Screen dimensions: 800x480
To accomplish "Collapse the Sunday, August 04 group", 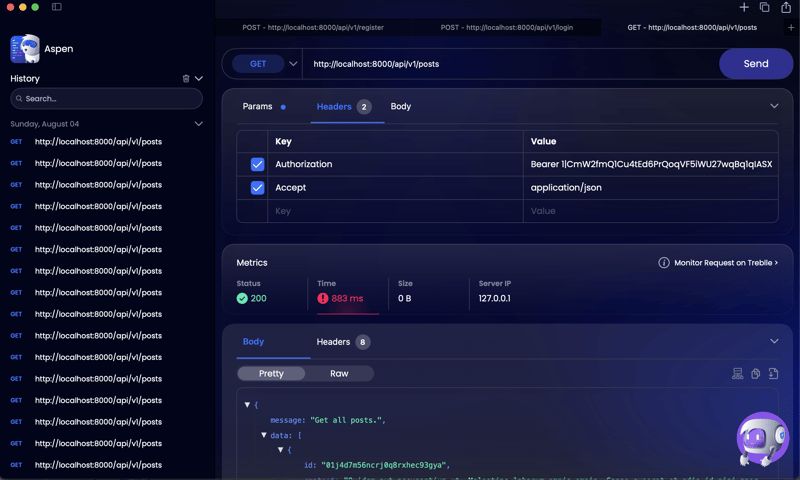I will (x=198, y=124).
